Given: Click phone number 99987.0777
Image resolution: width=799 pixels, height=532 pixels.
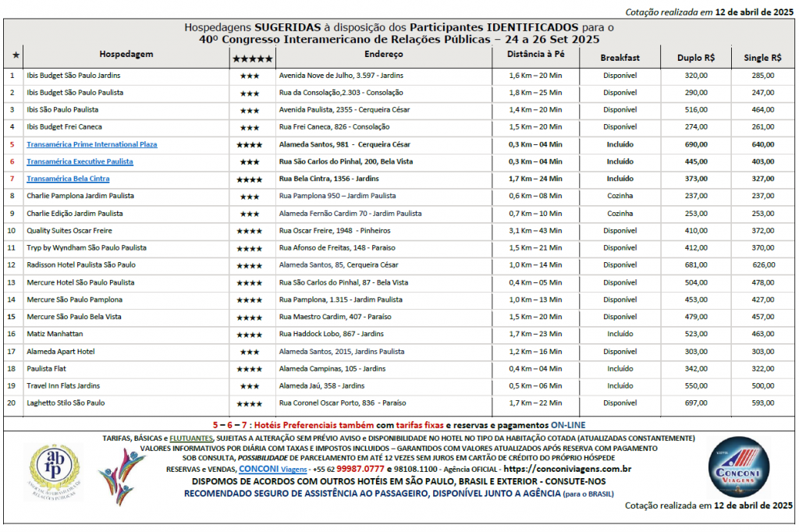Looking at the screenshot, I should (360, 470).
